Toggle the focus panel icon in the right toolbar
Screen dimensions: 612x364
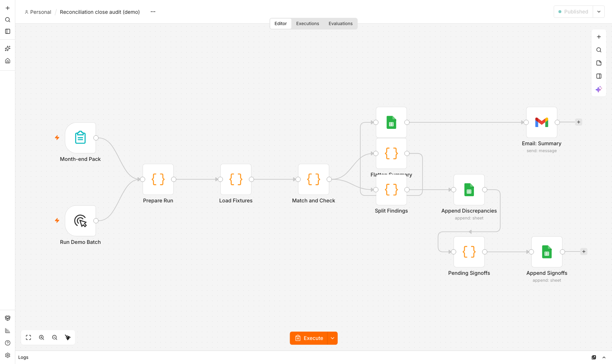tap(599, 76)
